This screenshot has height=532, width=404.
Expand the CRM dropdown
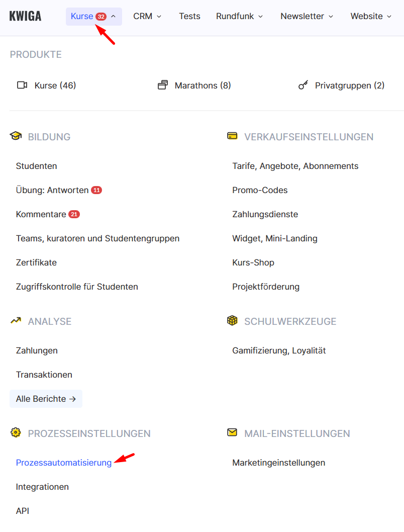[147, 17]
